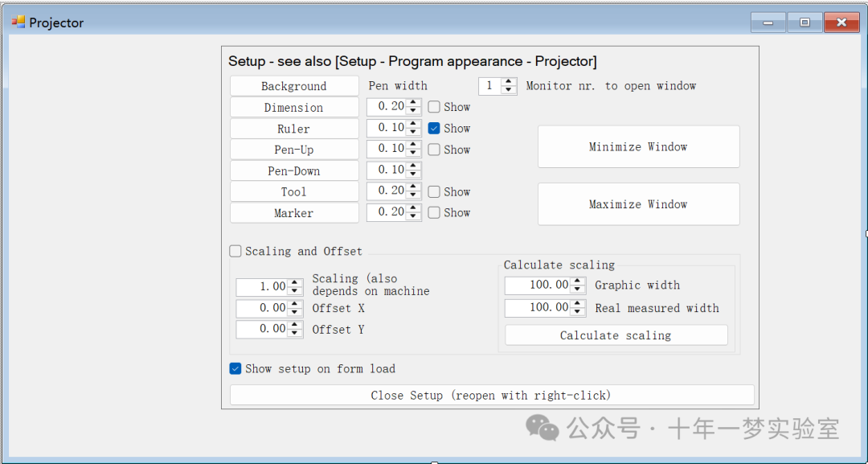Click the Ruler pen width field
Image resolution: width=868 pixels, height=464 pixels.
pos(387,128)
